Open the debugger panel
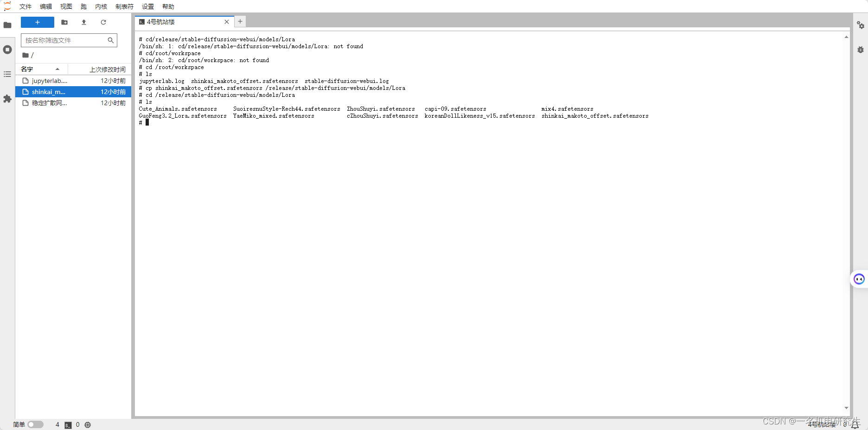The image size is (868, 430). click(x=861, y=50)
